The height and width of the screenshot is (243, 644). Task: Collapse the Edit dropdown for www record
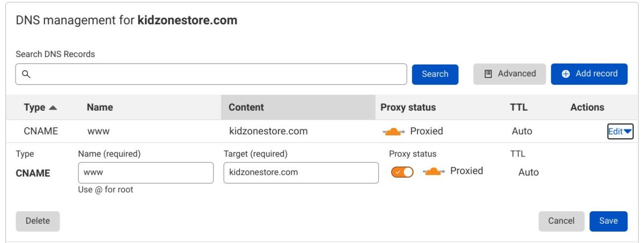620,131
